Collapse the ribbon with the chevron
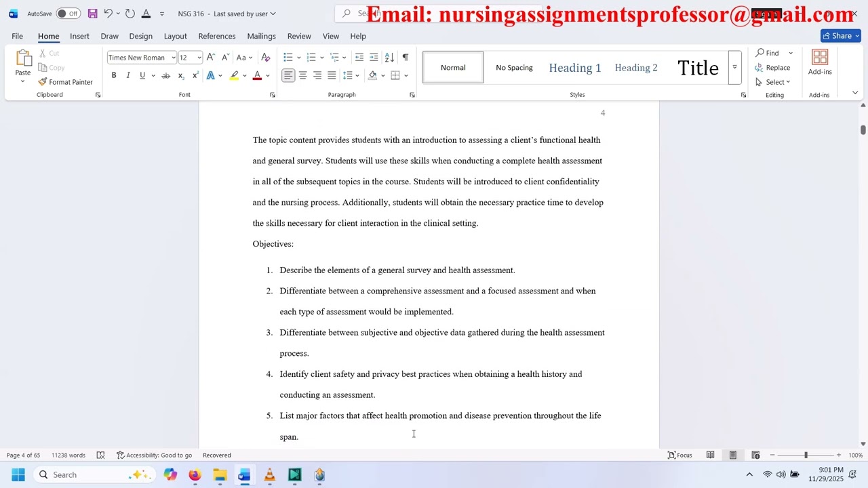Screen dimensions: 868x488 (855, 93)
